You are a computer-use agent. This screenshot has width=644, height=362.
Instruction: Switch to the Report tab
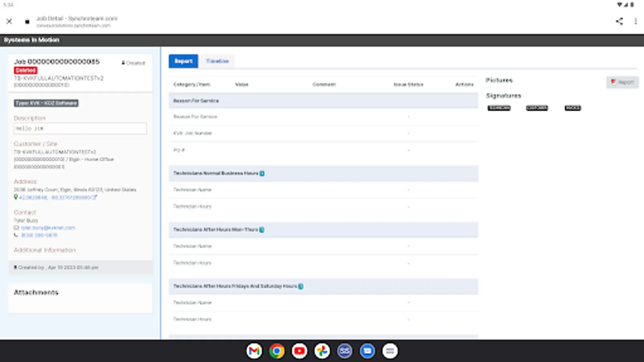coord(184,61)
